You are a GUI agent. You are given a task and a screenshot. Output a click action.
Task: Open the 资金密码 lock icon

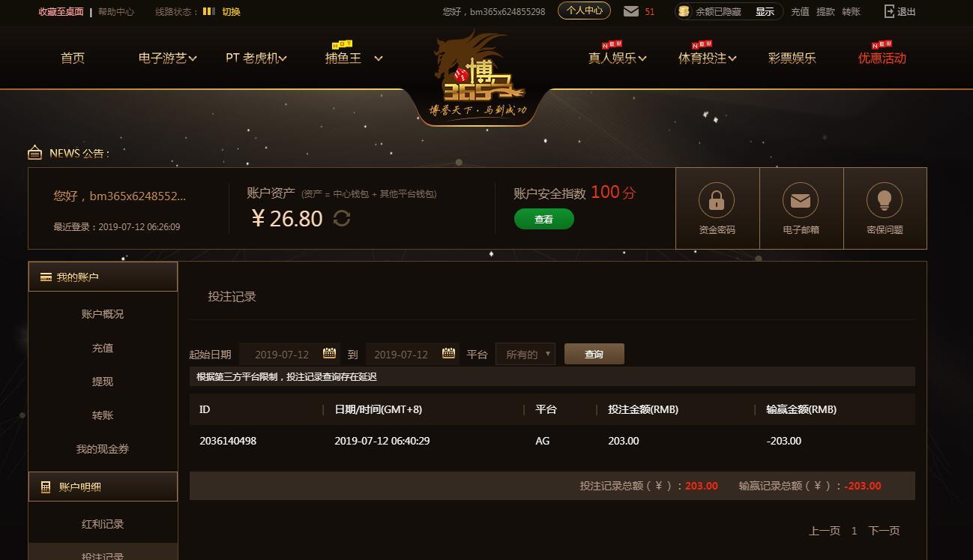pyautogui.click(x=717, y=200)
